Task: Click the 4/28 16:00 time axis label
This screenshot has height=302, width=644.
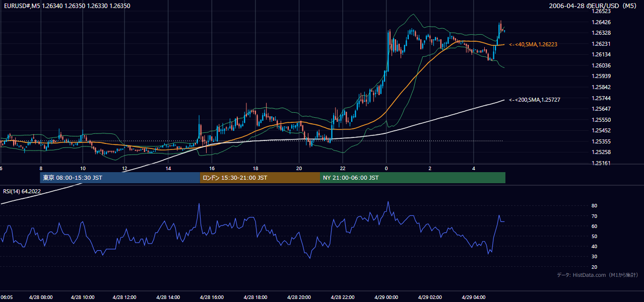Action: coord(212,297)
